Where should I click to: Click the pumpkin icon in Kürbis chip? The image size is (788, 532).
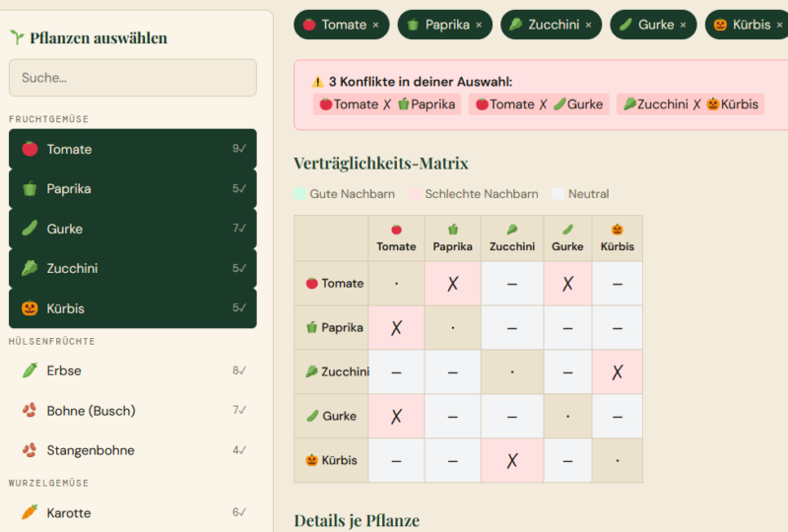tap(720, 25)
